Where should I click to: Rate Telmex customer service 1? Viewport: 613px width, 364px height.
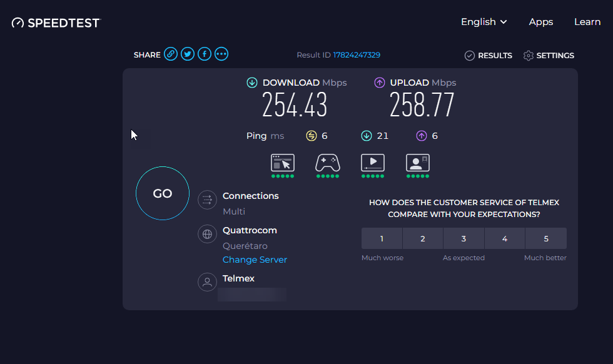(382, 238)
